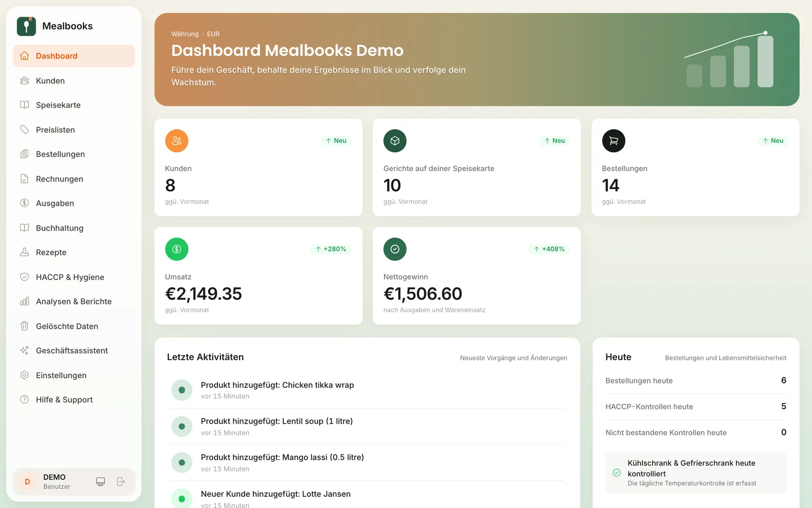Viewport: 812px width, 508px height.
Task: Click the Dashboard Mealbooks Demo title
Action: (x=287, y=50)
